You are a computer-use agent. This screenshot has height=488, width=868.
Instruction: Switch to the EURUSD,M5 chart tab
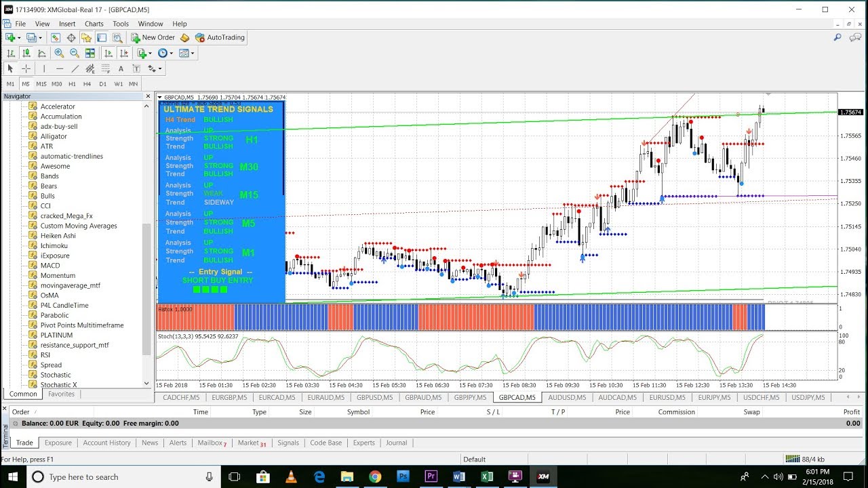point(667,398)
